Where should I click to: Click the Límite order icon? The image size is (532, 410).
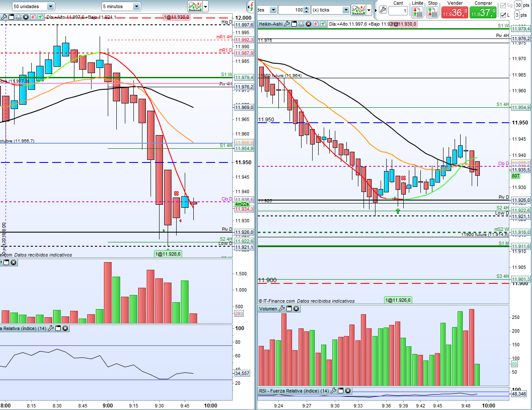pos(417,12)
